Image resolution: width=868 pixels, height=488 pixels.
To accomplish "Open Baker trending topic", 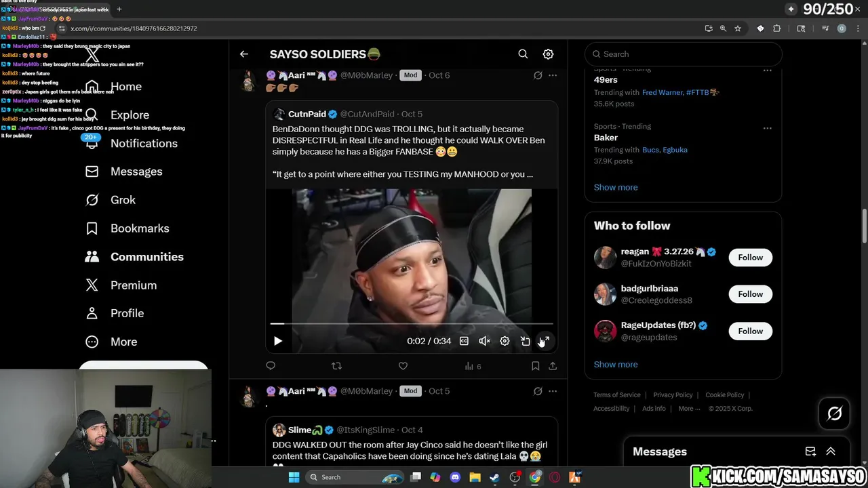I will [606, 138].
